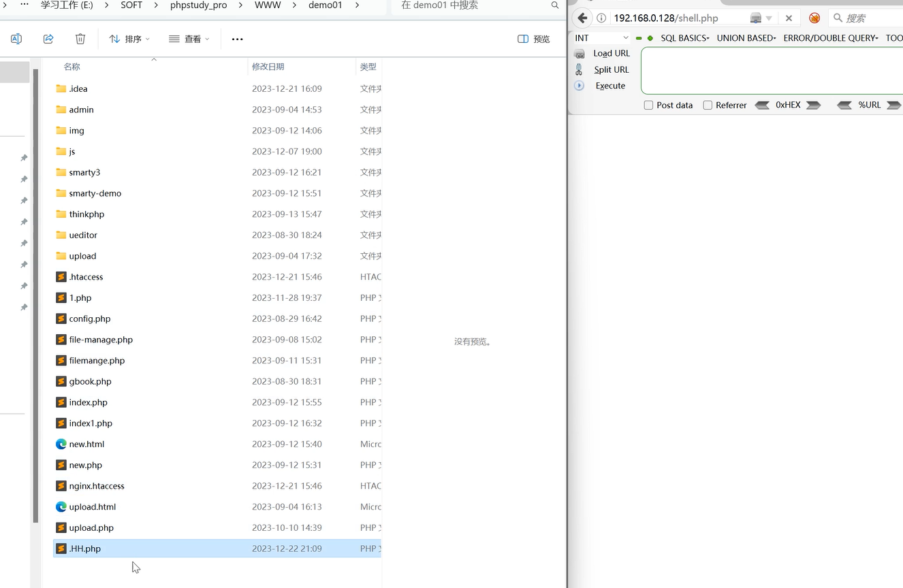The image size is (903, 588).
Task: Click the green minus icon in HackBar
Action: click(x=639, y=38)
